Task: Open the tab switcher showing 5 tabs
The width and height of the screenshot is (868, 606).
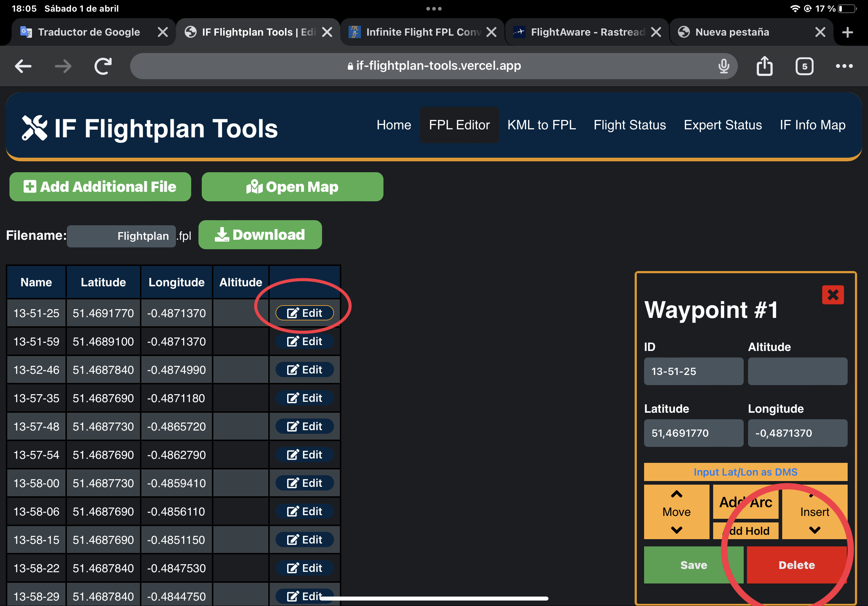Action: click(x=804, y=66)
